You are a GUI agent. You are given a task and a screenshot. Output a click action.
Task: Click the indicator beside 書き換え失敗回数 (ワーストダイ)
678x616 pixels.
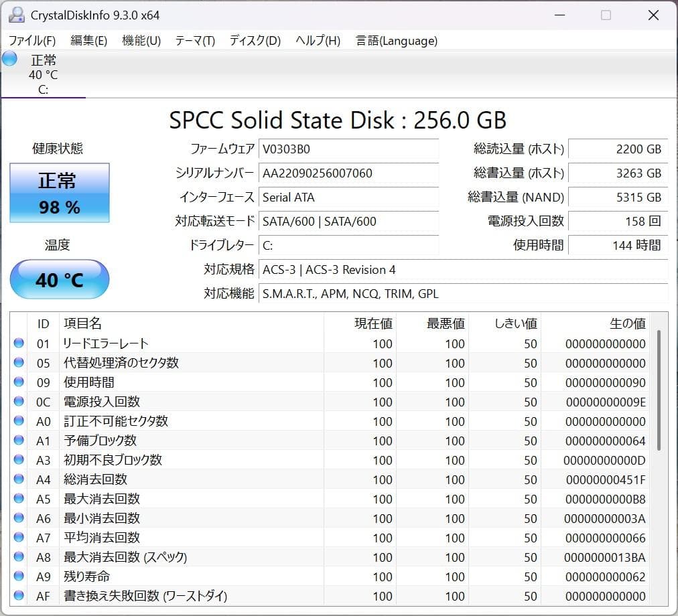(x=19, y=595)
